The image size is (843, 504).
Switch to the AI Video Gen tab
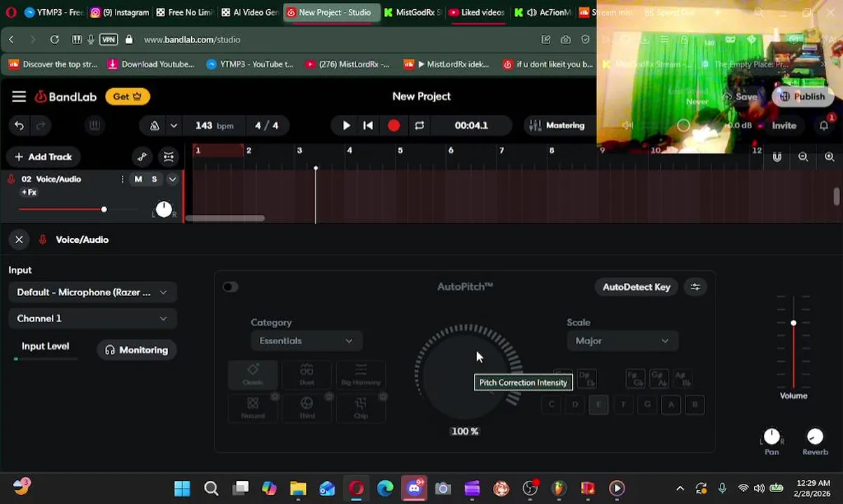click(x=249, y=12)
